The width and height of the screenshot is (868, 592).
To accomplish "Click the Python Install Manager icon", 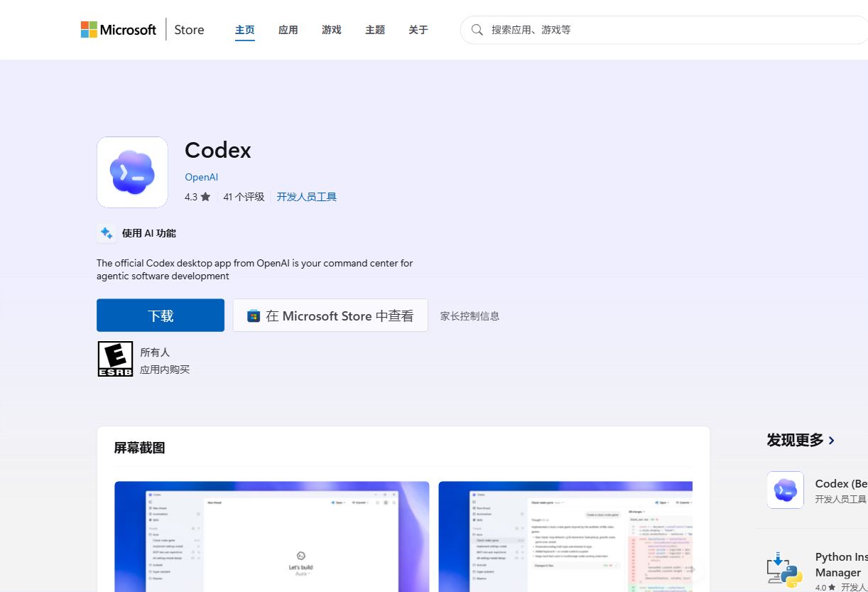I will pos(786,569).
